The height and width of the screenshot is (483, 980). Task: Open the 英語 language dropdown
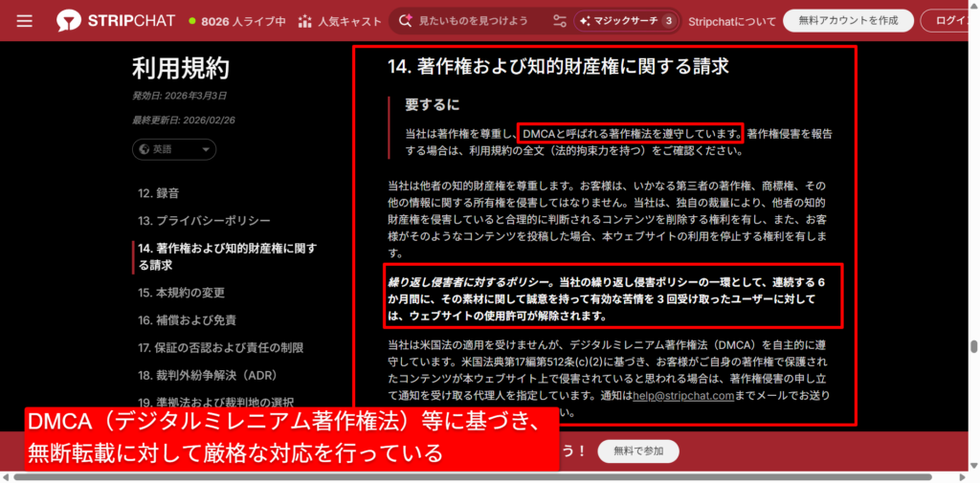tap(174, 149)
